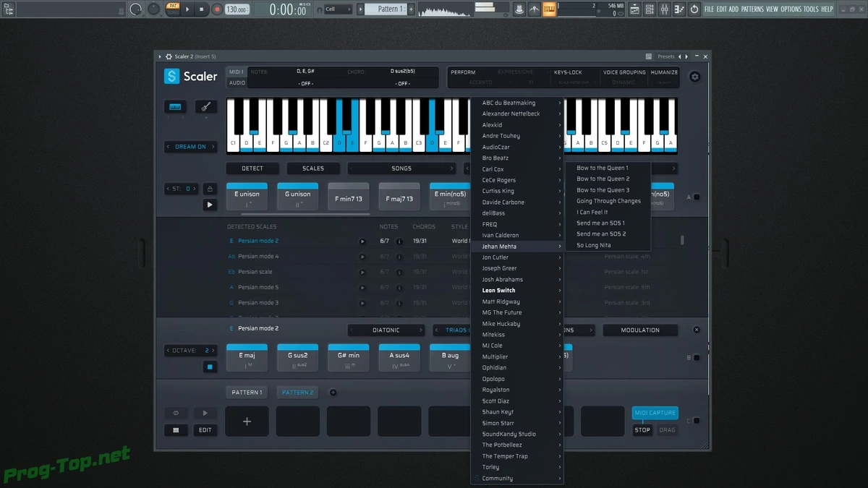
Task: Play the detected chords with the play icon
Action: pos(210,205)
